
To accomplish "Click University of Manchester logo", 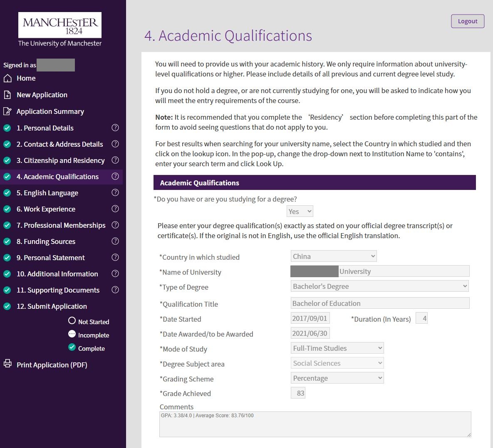I will [60, 30].
